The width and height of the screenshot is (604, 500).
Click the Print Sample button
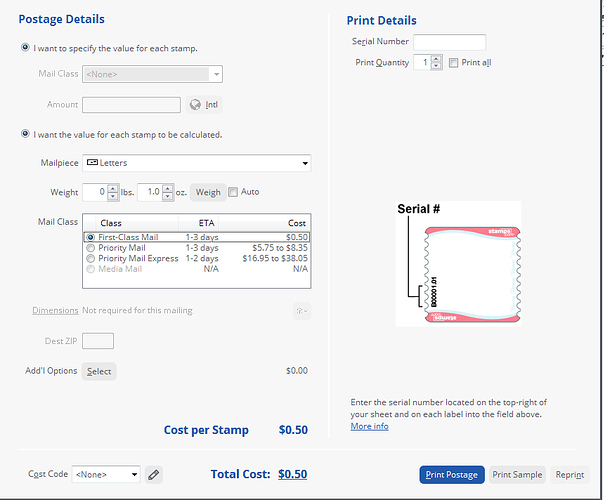point(517,475)
